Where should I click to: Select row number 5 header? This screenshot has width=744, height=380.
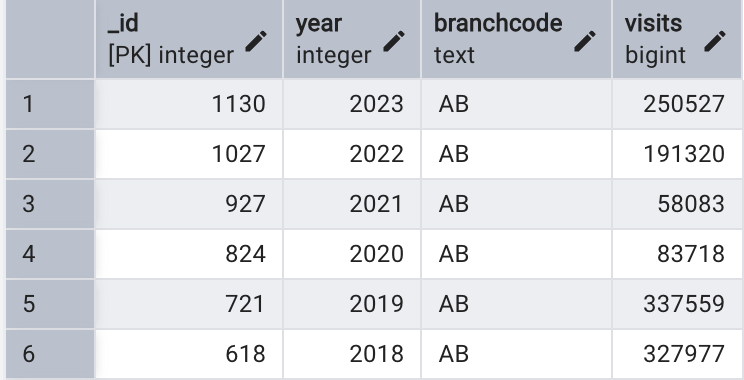click(50, 304)
